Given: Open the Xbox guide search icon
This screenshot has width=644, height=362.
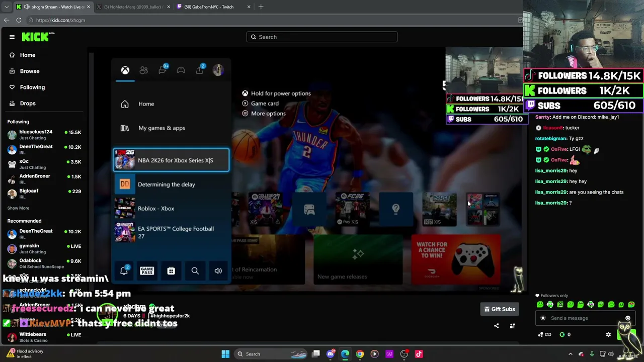Looking at the screenshot, I should (x=195, y=271).
